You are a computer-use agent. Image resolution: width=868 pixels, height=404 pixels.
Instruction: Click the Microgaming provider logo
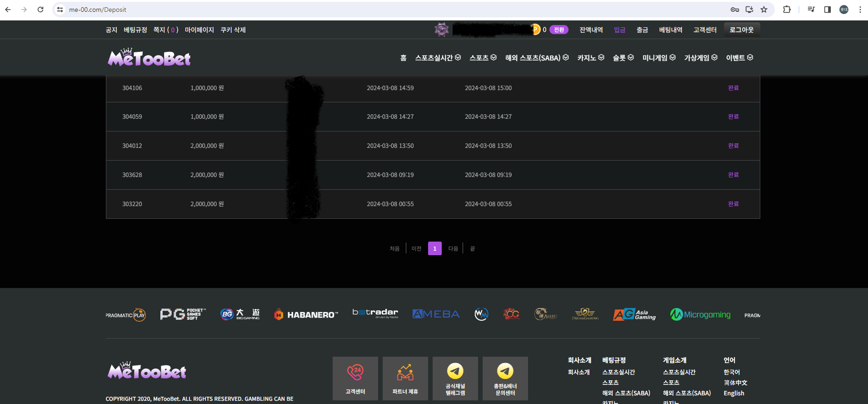point(700,314)
